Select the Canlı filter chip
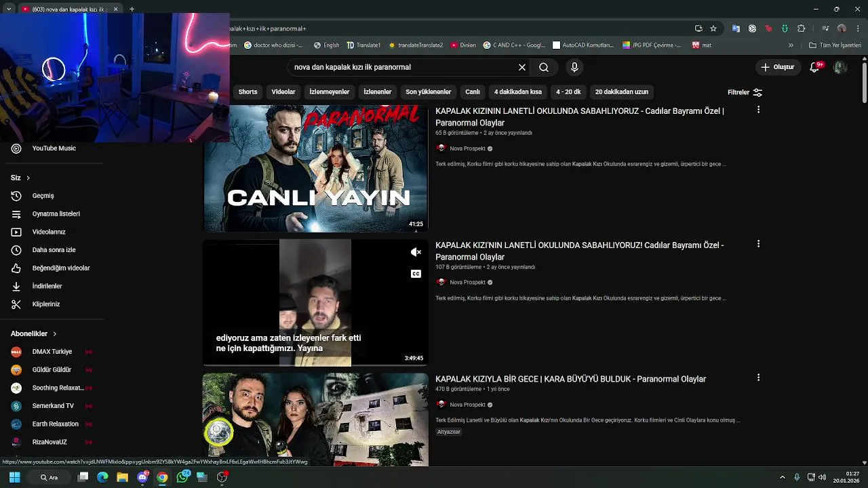868x488 pixels. [473, 92]
